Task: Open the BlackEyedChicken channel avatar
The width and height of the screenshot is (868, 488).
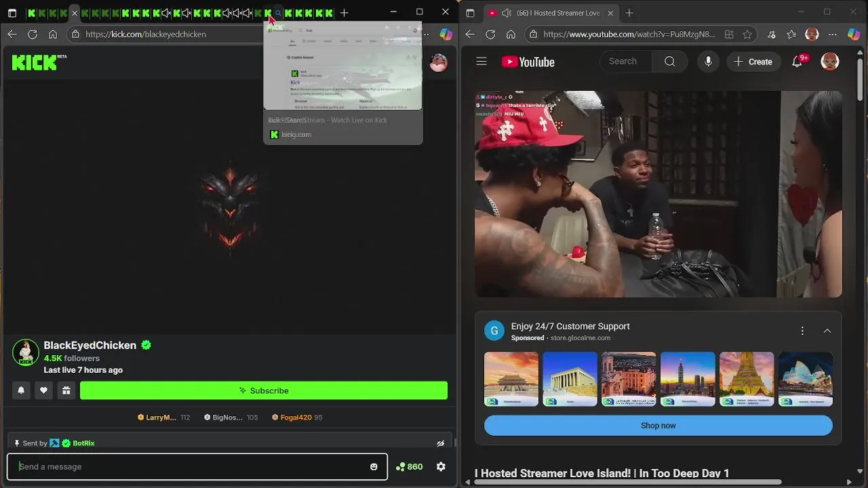Action: tap(26, 352)
